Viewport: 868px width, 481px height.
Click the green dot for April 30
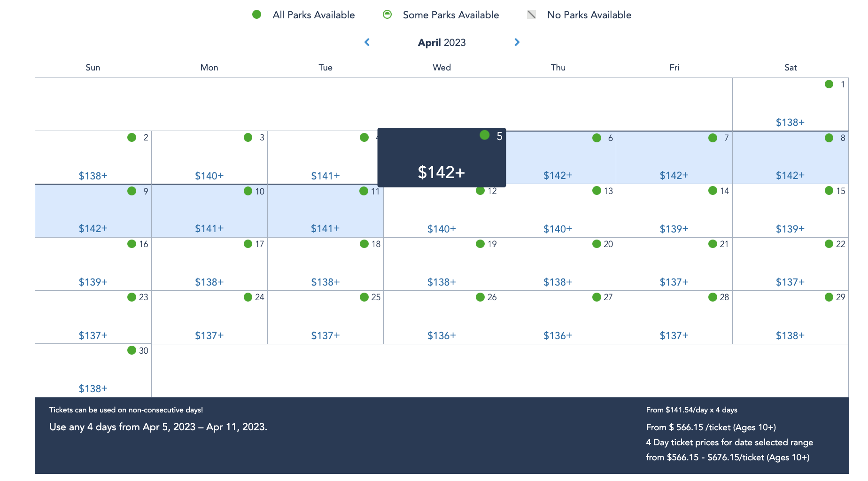point(132,350)
